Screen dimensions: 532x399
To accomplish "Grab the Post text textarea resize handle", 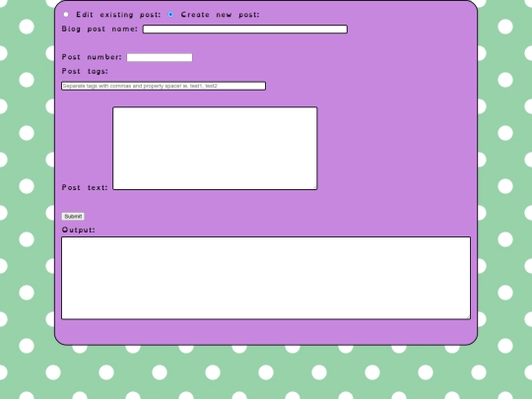I will click(x=314, y=187).
